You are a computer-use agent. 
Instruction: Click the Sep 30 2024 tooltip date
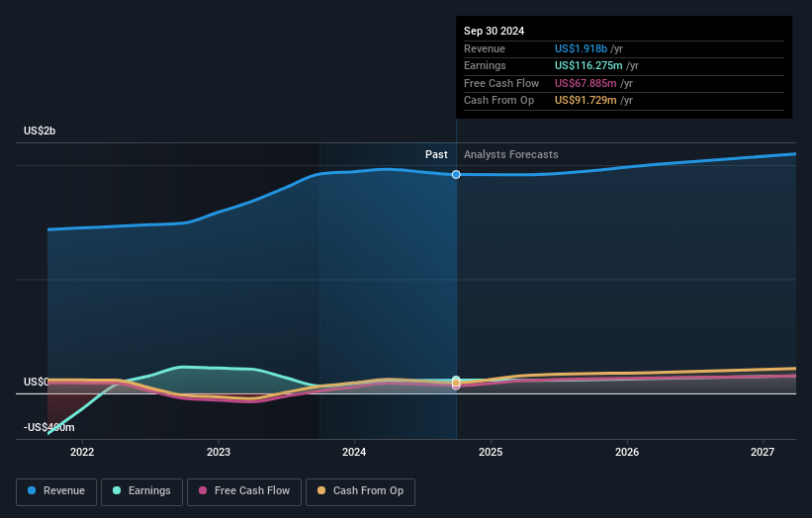[495, 31]
